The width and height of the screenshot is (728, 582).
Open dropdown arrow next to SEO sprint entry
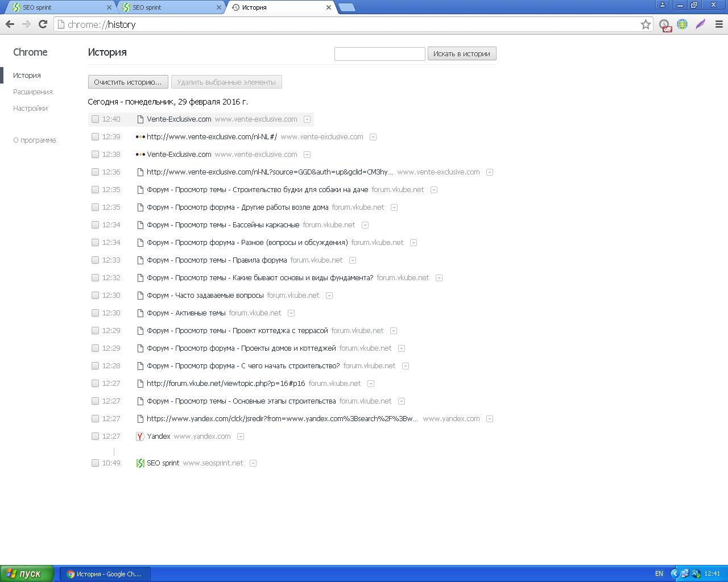pyautogui.click(x=253, y=463)
